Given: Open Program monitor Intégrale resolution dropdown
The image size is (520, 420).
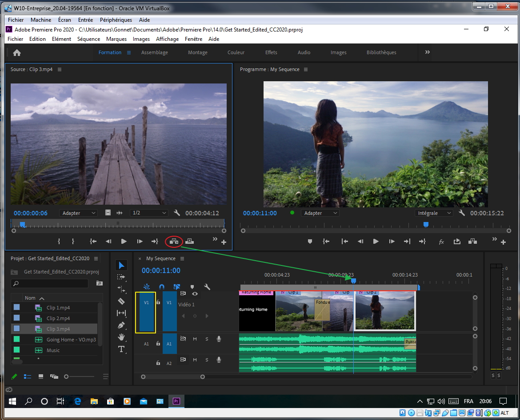Looking at the screenshot, I should tap(434, 213).
